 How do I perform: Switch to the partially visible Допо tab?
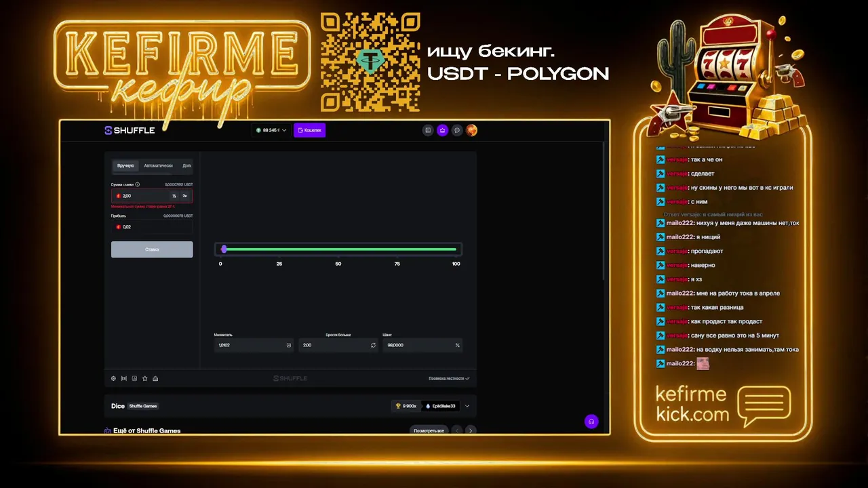[x=186, y=165]
